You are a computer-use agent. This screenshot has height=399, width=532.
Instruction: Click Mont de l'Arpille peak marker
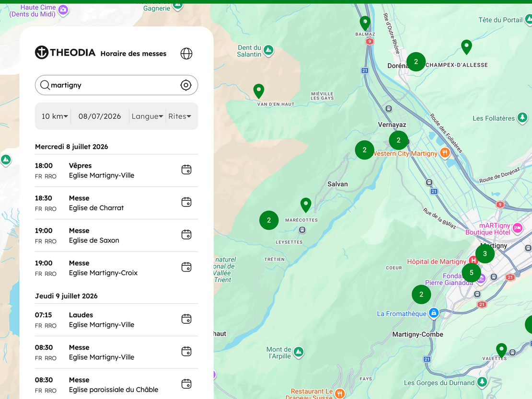[x=298, y=352]
